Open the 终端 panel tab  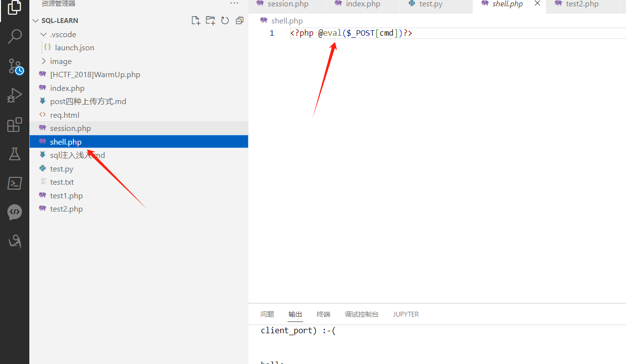[323, 314]
